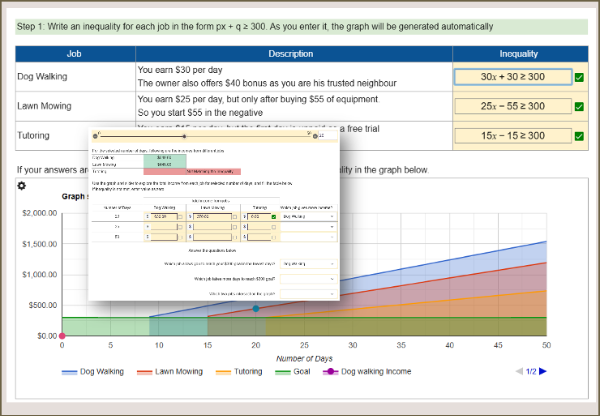Click the 'Description' column header
The image size is (600, 416).
point(293,54)
